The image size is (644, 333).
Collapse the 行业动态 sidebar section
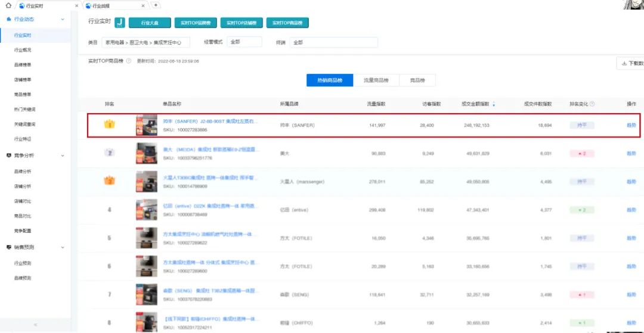(63, 20)
